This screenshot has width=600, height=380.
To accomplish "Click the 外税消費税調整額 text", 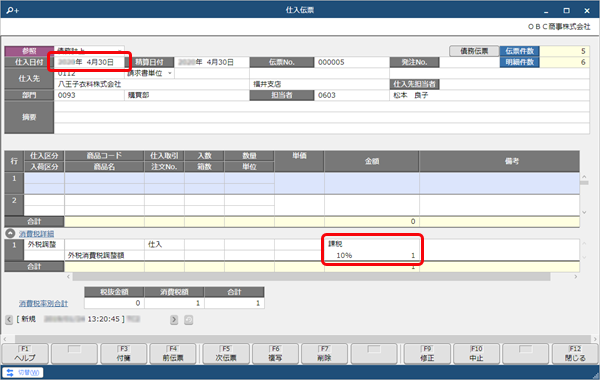I will [96, 255].
